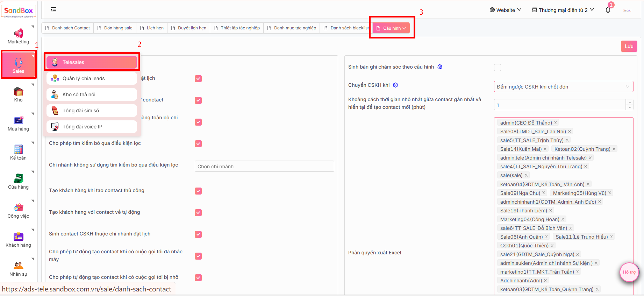Click the Chọn chi nhánh input field

[264, 167]
